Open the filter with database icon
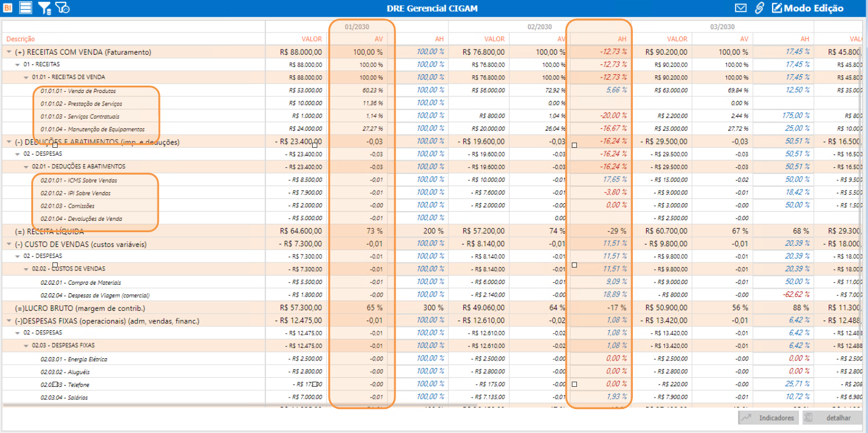This screenshot has width=868, height=433. click(45, 8)
